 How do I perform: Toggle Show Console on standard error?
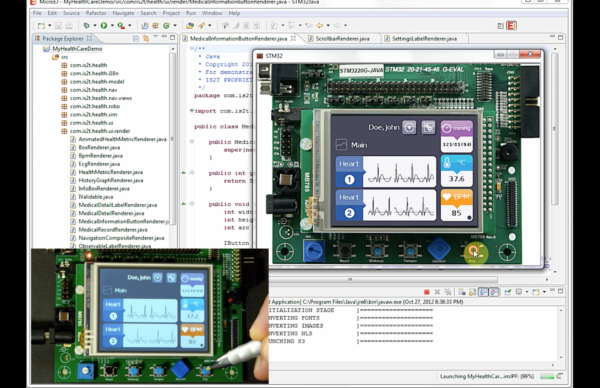pyautogui.click(x=494, y=292)
